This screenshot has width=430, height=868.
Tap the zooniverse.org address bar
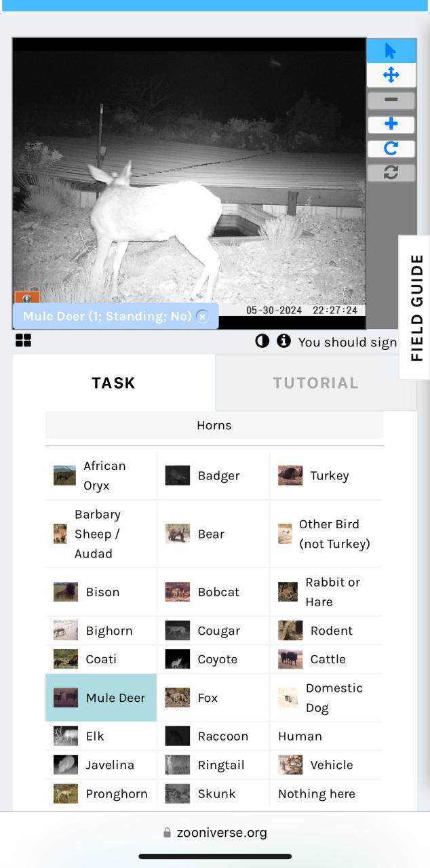coord(215,832)
